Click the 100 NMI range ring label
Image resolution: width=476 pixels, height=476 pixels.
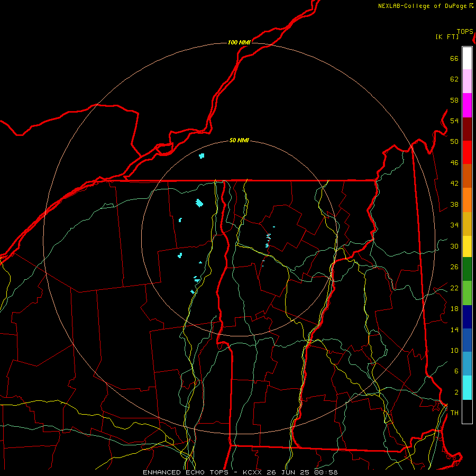pos(239,42)
